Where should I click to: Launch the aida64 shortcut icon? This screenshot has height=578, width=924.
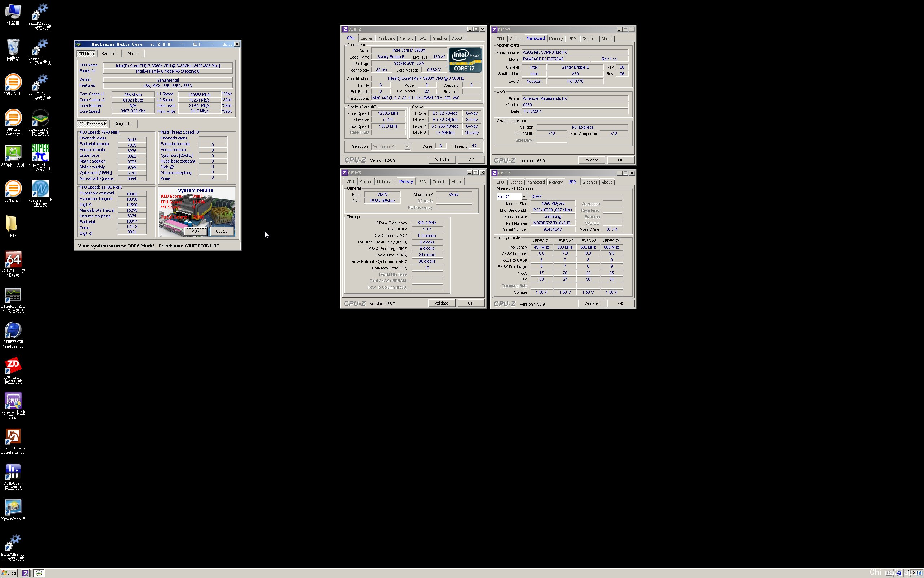[x=13, y=264]
